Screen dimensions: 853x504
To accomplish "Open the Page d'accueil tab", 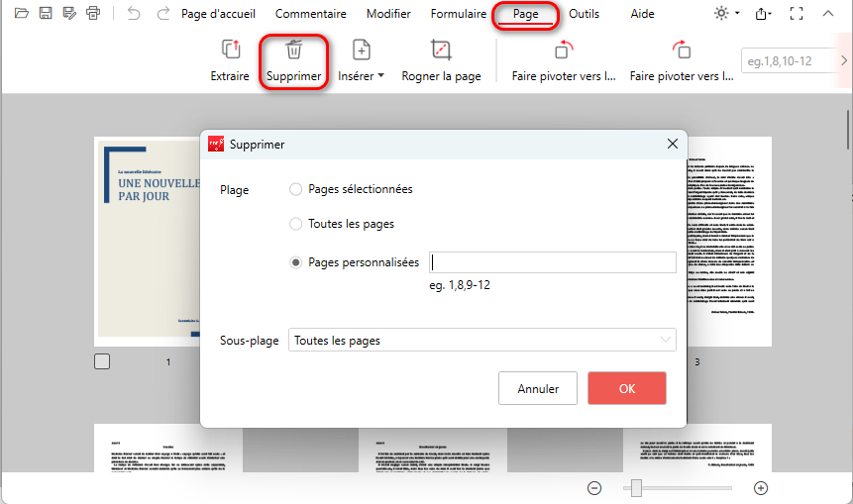I will (x=218, y=14).
